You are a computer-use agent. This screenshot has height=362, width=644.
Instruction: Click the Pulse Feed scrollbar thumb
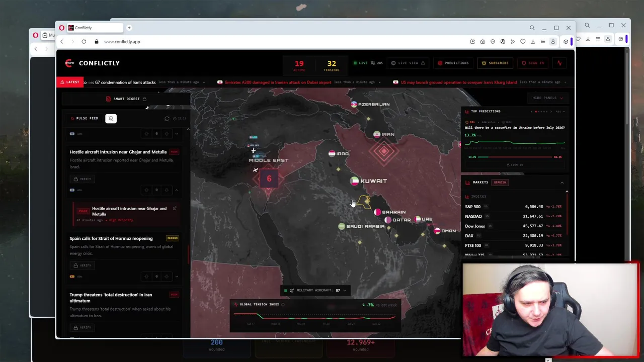point(188,254)
